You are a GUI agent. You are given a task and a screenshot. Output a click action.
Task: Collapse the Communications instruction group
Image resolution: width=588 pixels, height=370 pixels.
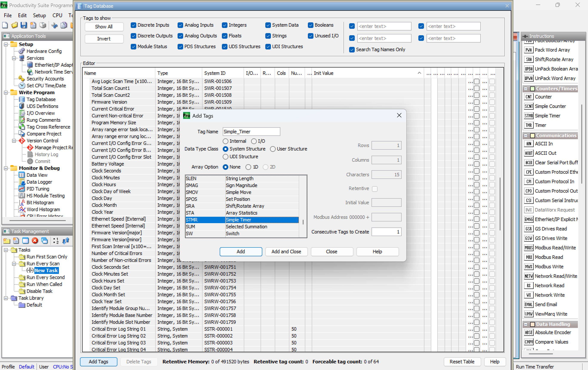coord(525,135)
